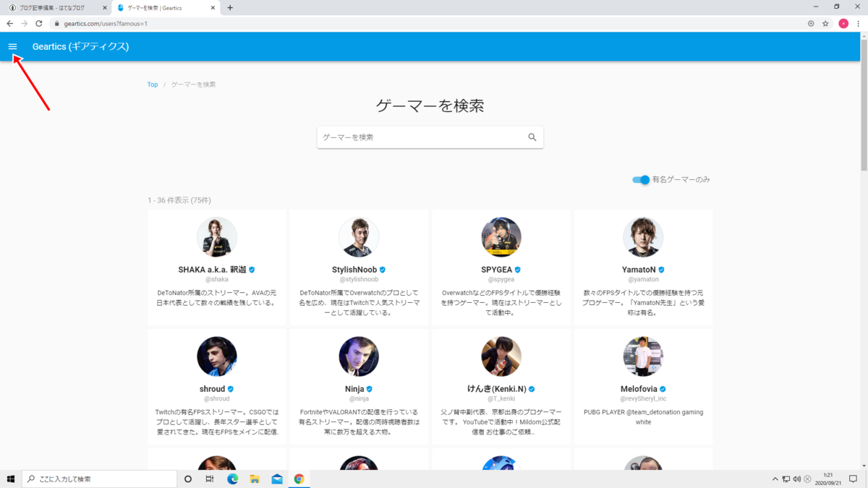The width and height of the screenshot is (868, 488).
Task: Click the SHAKA a.k.a. 釈迦 avatar photo
Action: coord(217,237)
